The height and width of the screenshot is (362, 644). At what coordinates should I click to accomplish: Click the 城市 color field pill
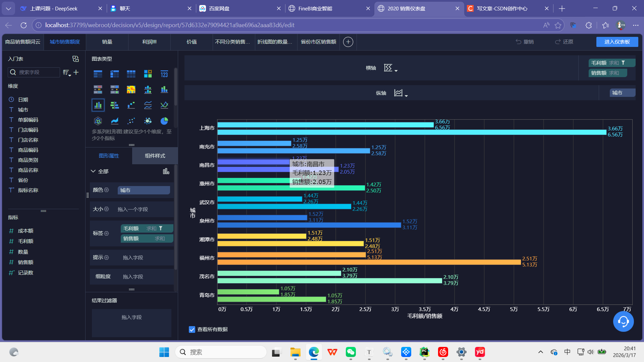[x=144, y=190]
